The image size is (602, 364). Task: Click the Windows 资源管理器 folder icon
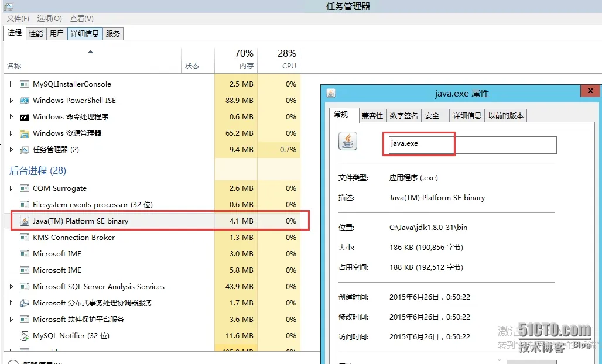click(x=25, y=133)
